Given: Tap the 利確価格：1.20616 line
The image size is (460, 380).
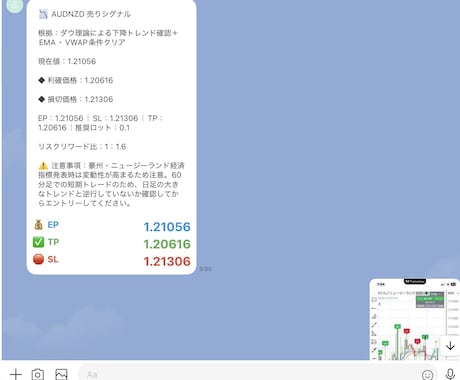Looking at the screenshot, I should click(x=76, y=80).
